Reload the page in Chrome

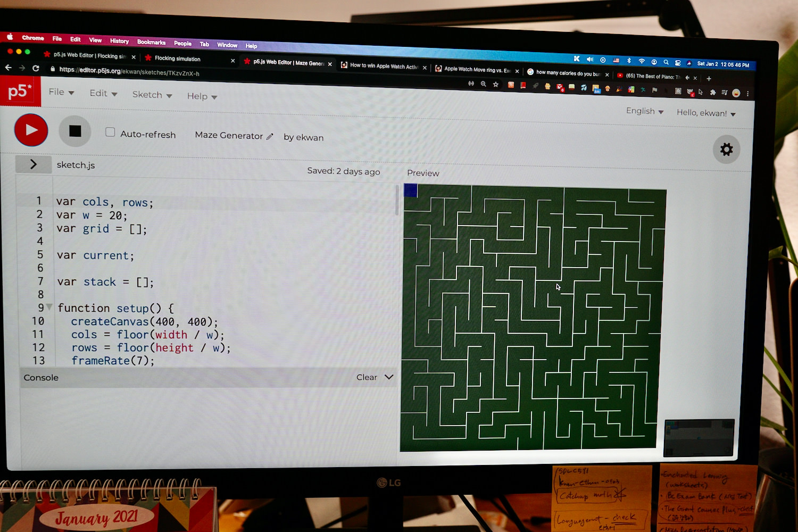tap(36, 68)
